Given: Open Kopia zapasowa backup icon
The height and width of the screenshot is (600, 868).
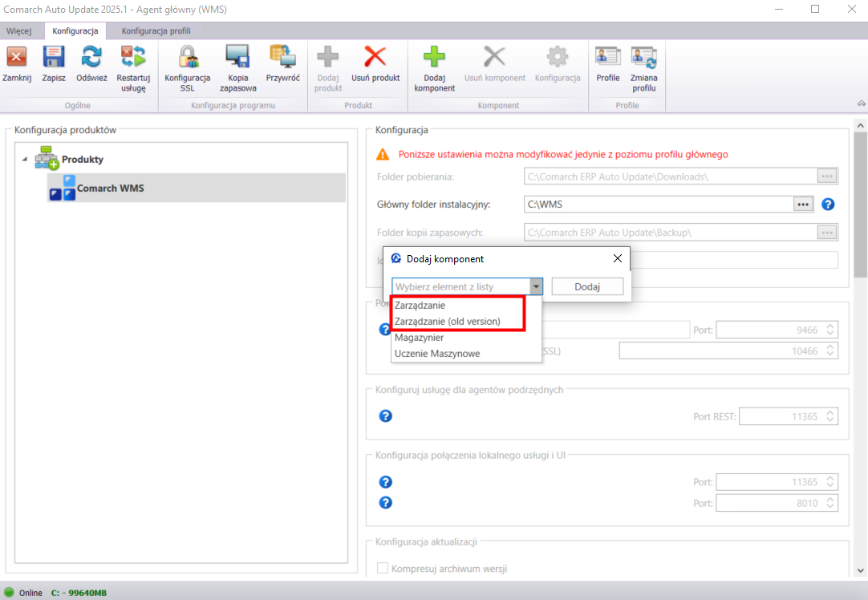Looking at the screenshot, I should [x=238, y=57].
